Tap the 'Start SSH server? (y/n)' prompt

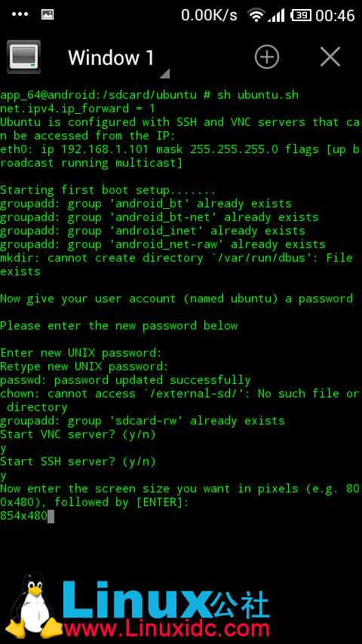pyautogui.click(x=78, y=462)
